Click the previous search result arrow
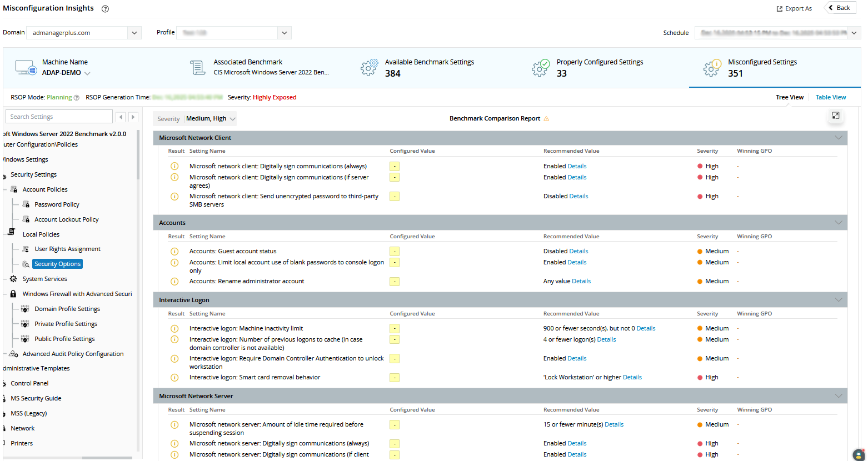 click(x=121, y=117)
